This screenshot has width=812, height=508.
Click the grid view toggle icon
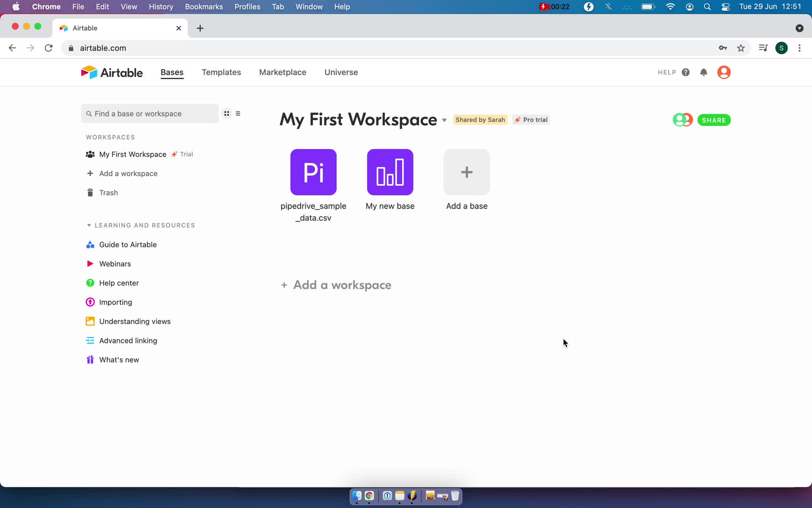click(227, 113)
